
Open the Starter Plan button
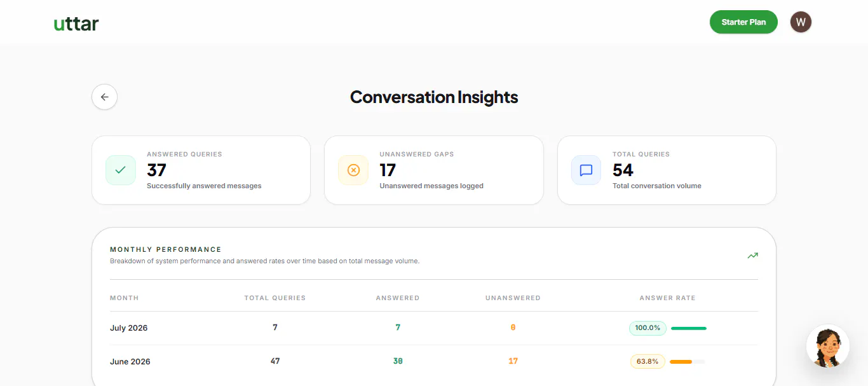pos(743,22)
